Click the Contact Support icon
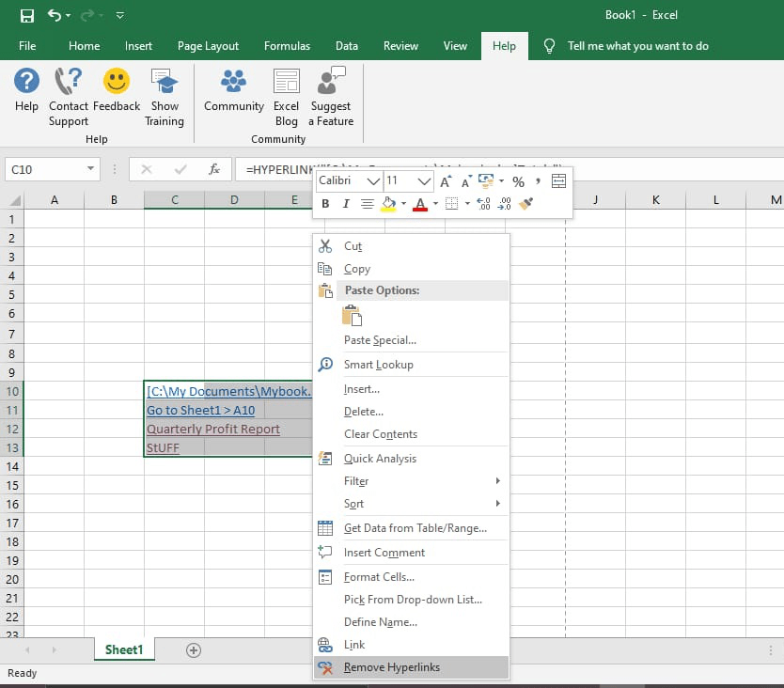784x688 pixels. (68, 94)
